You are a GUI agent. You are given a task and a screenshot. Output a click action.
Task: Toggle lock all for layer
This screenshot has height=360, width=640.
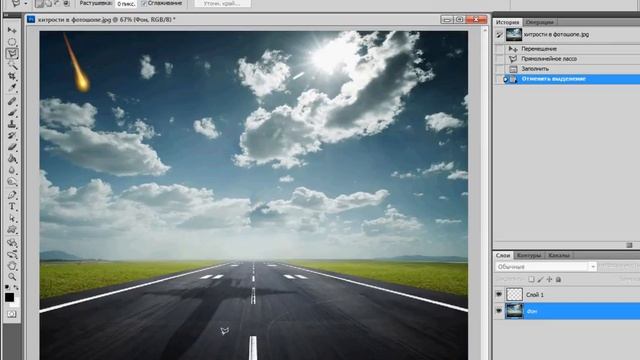[x=558, y=280]
